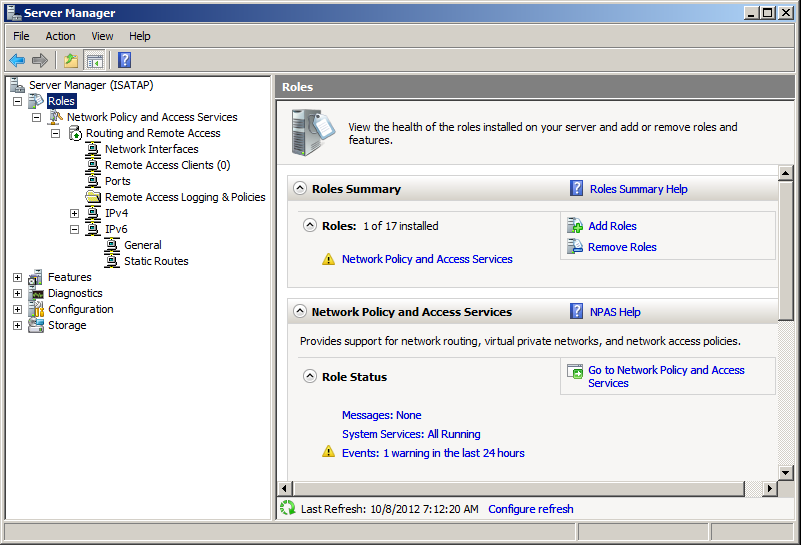Toggle the Show/Hide Console Tree icon

click(x=95, y=60)
